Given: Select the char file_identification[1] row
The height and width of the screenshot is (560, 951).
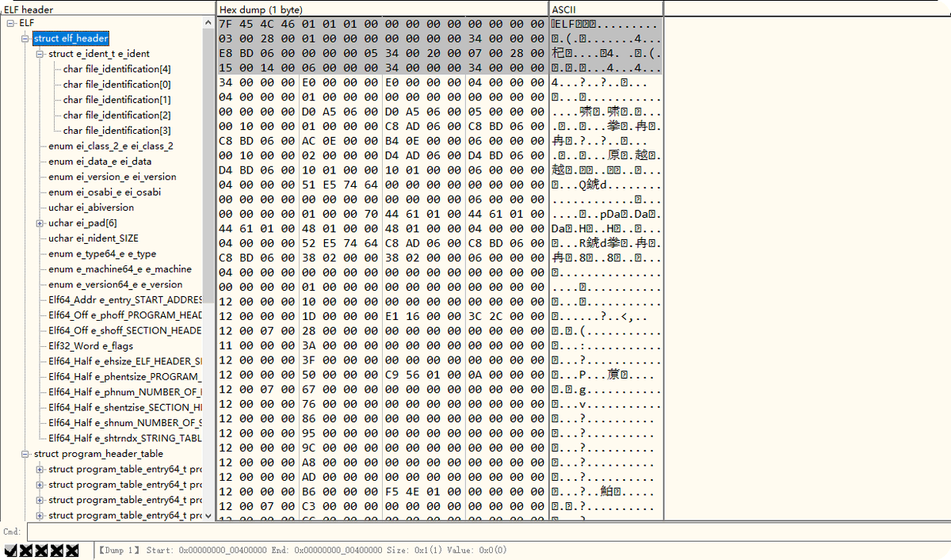Looking at the screenshot, I should click(x=116, y=100).
